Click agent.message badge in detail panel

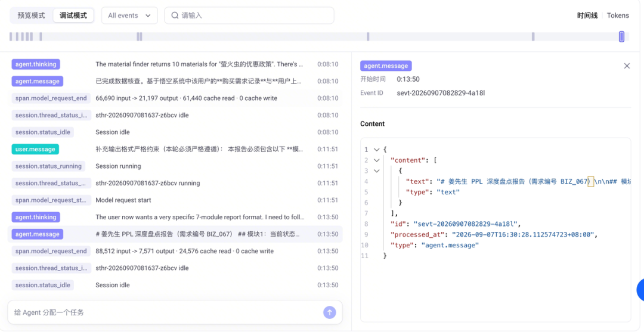[386, 66]
